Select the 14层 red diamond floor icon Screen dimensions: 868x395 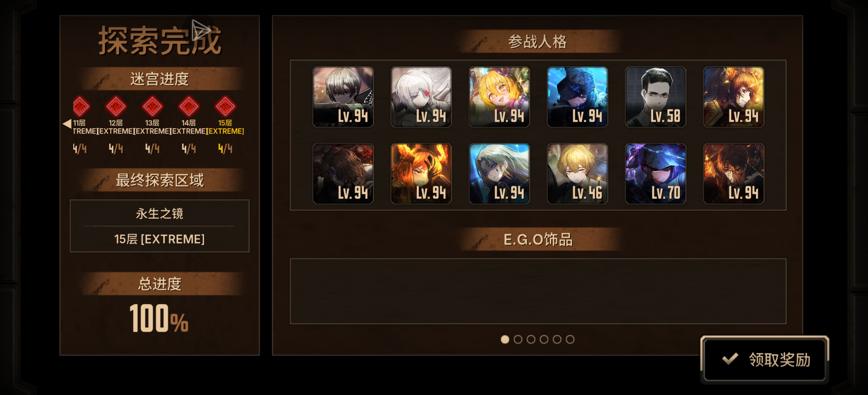189,107
